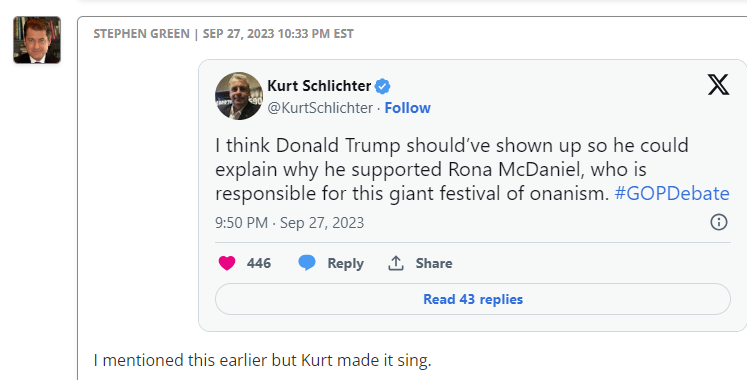Open Stephen Green's author avatar
The width and height of the screenshot is (747, 380).
pyautogui.click(x=37, y=40)
